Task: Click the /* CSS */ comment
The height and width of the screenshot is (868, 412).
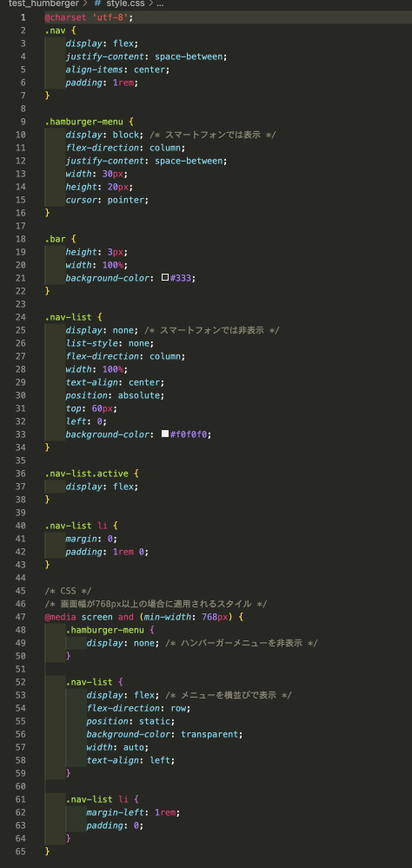Action: [x=68, y=591]
